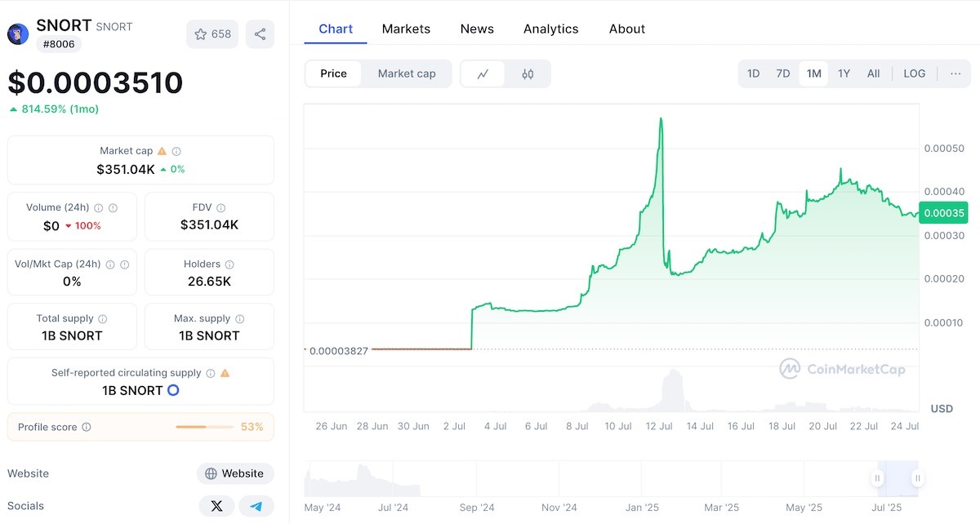Go to the News tab
Screen dimensions: 980x524
click(477, 29)
